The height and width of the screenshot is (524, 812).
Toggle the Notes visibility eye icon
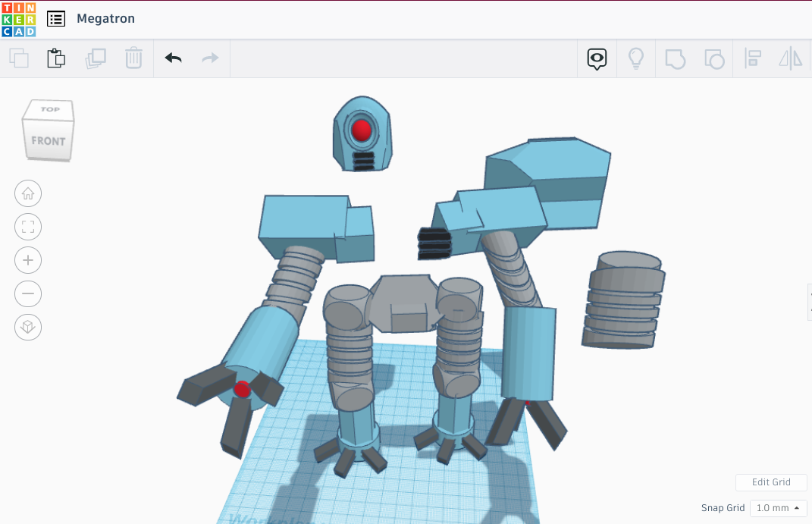pos(597,59)
